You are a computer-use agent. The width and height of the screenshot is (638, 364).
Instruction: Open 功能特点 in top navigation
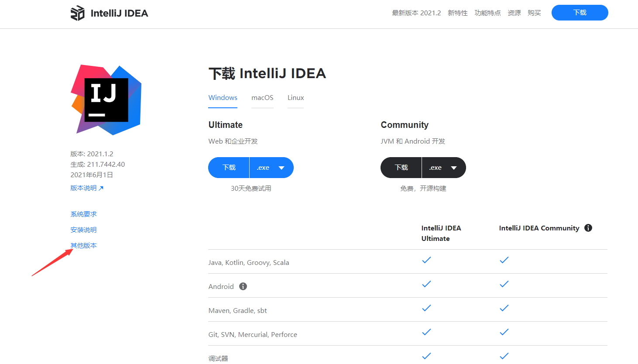pos(488,13)
